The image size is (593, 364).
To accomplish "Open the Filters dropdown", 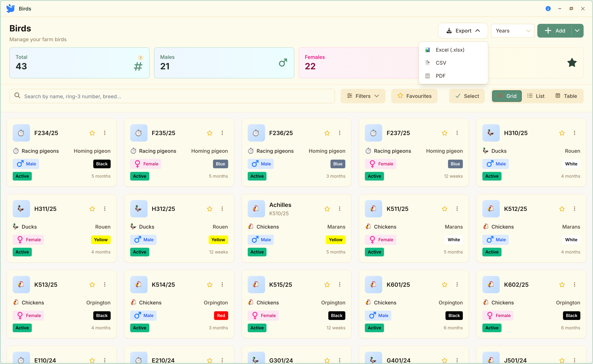I will 363,96.
